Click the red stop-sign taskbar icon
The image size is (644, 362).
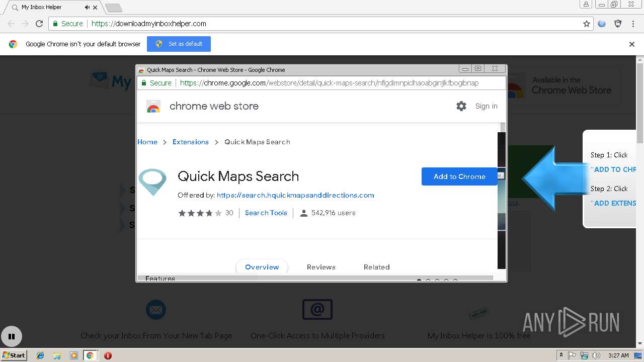(108, 355)
